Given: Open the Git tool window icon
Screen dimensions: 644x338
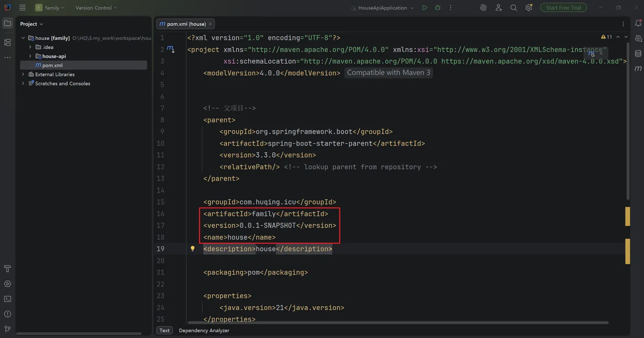Looking at the screenshot, I should pyautogui.click(x=7, y=329).
